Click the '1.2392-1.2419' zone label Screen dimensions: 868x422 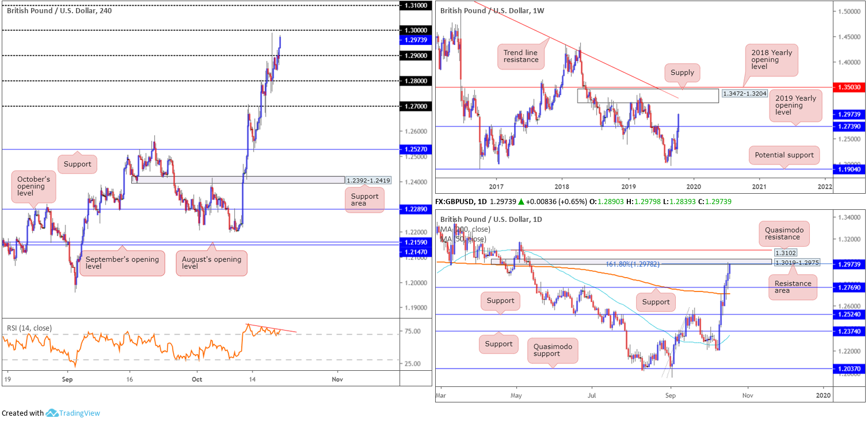[x=369, y=180]
